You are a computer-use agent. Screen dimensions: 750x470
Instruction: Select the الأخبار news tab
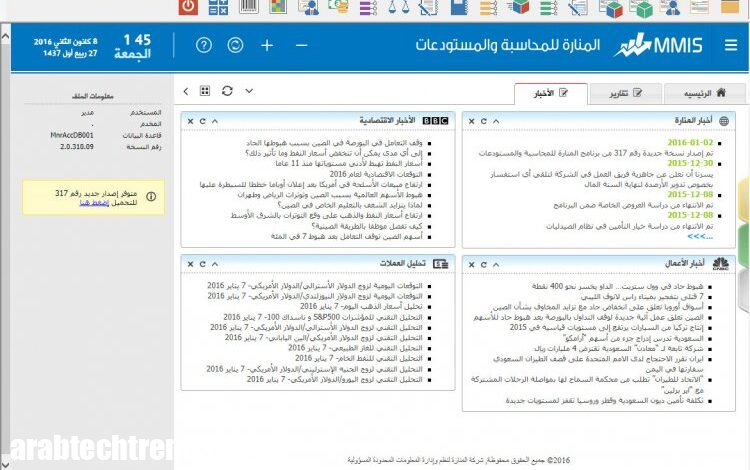point(551,93)
